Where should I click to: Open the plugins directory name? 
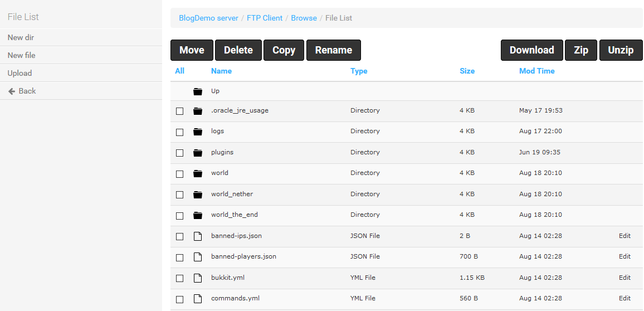pyautogui.click(x=222, y=152)
